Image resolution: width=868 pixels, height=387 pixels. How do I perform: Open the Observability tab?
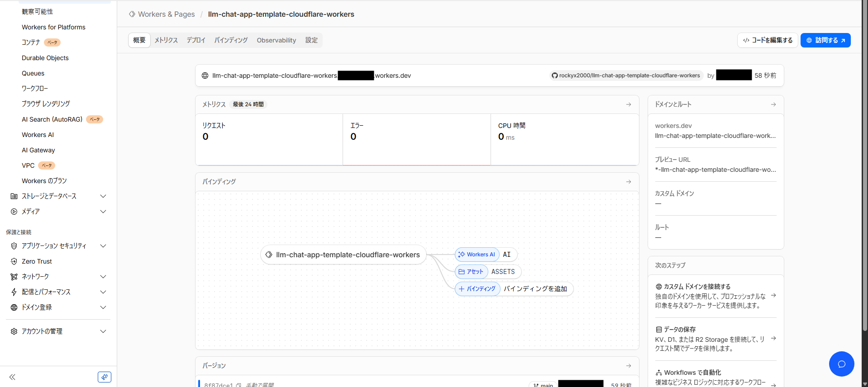pyautogui.click(x=277, y=40)
